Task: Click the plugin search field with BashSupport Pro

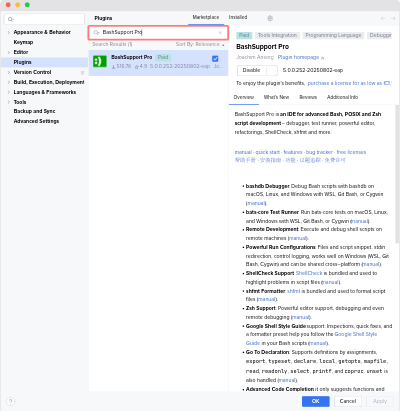Action: (158, 33)
